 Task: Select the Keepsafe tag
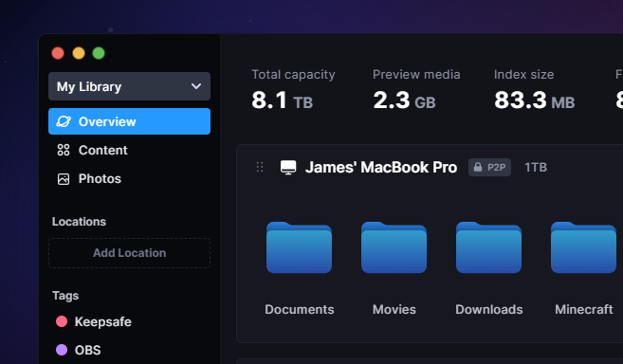click(103, 321)
